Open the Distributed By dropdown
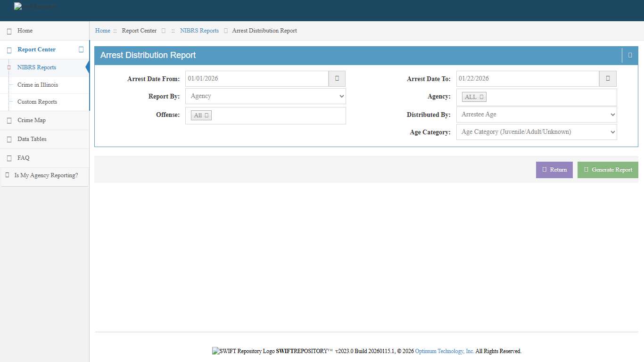Image resolution: width=644 pixels, height=362 pixels. (537, 115)
